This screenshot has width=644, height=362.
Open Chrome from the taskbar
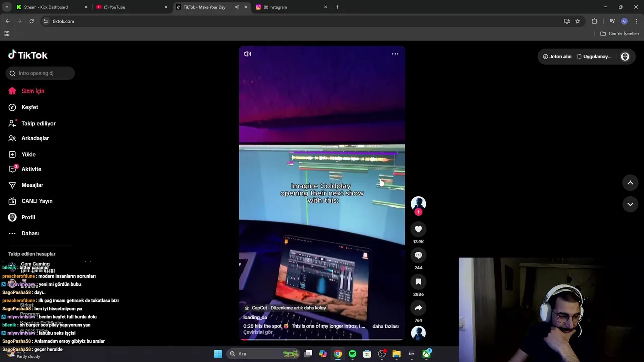point(338,354)
